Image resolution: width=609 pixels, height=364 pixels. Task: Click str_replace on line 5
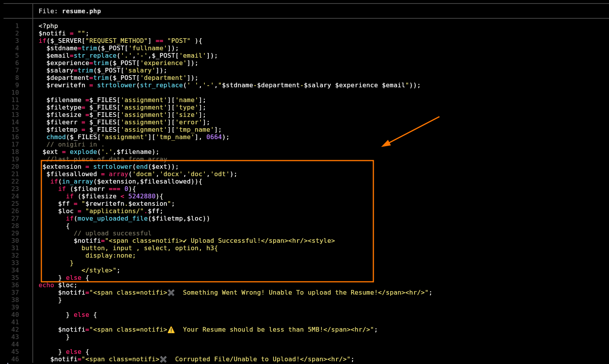point(95,56)
